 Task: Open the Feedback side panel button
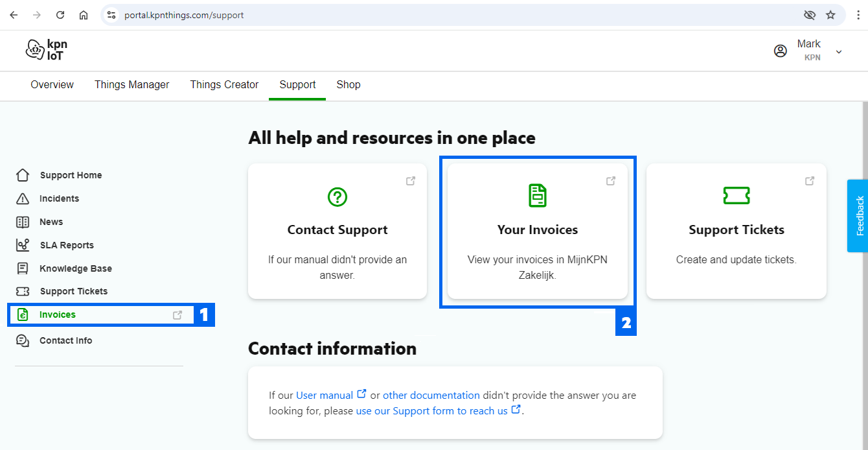(x=858, y=216)
